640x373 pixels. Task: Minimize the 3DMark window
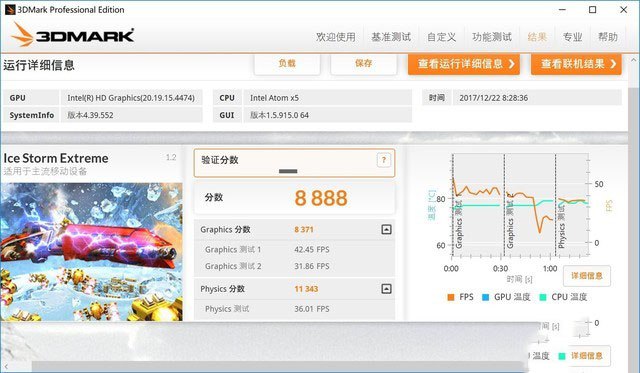[562, 9]
